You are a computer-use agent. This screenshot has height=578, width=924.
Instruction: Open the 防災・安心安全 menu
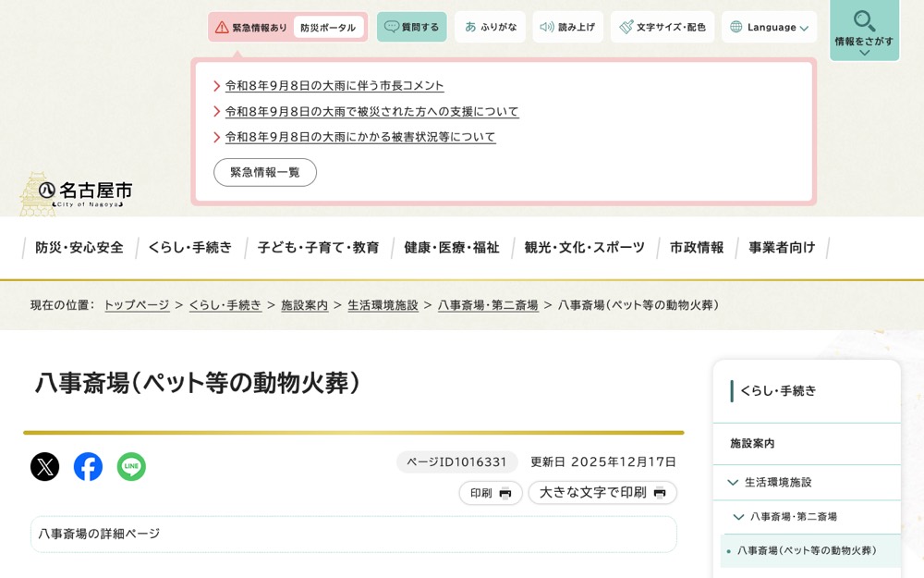coord(79,248)
